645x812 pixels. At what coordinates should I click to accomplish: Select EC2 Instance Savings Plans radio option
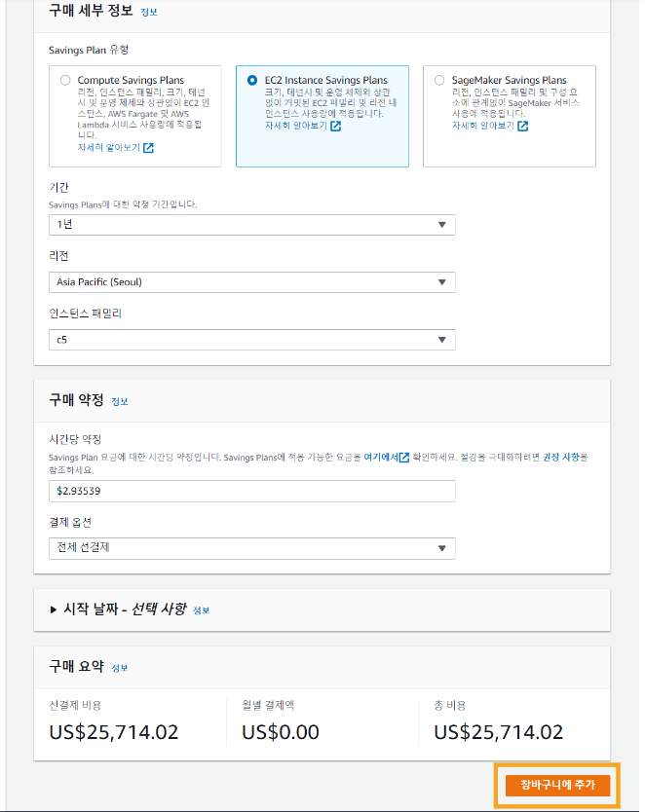click(x=252, y=80)
